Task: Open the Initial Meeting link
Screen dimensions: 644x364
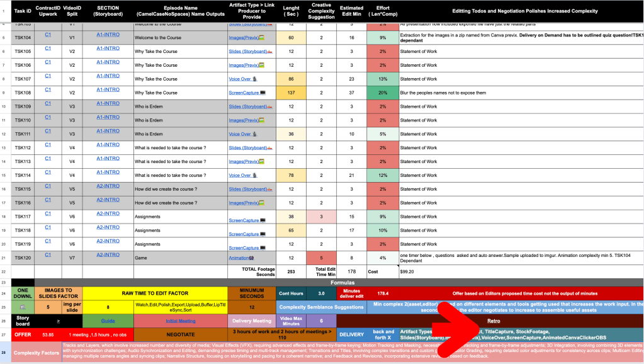Action: coord(180,321)
